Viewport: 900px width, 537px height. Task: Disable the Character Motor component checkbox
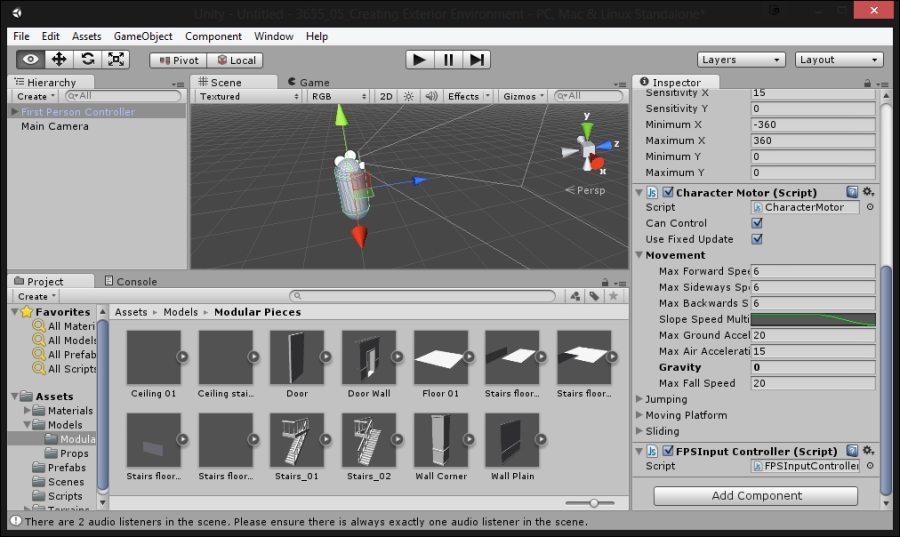668,192
